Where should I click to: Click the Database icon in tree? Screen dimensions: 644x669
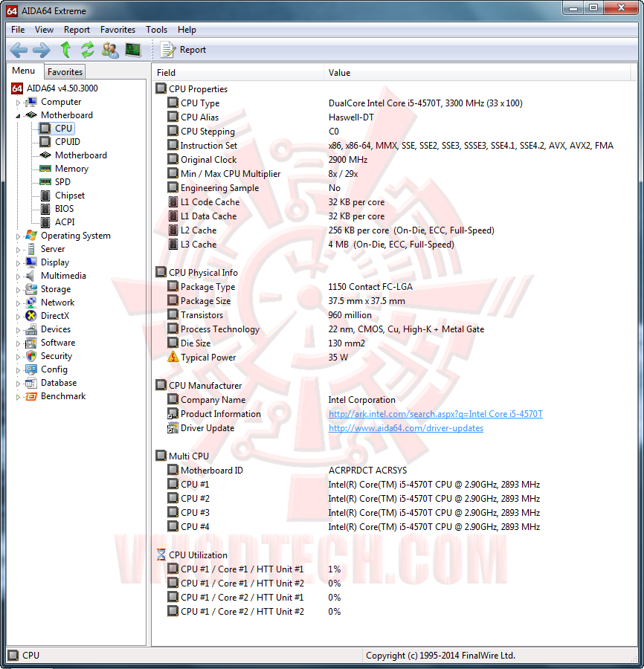[x=31, y=383]
